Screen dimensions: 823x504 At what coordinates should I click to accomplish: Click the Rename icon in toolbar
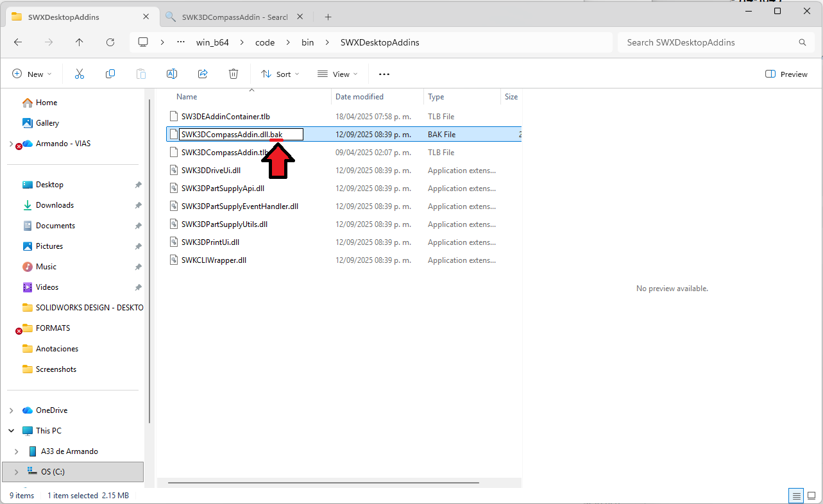[172, 74]
